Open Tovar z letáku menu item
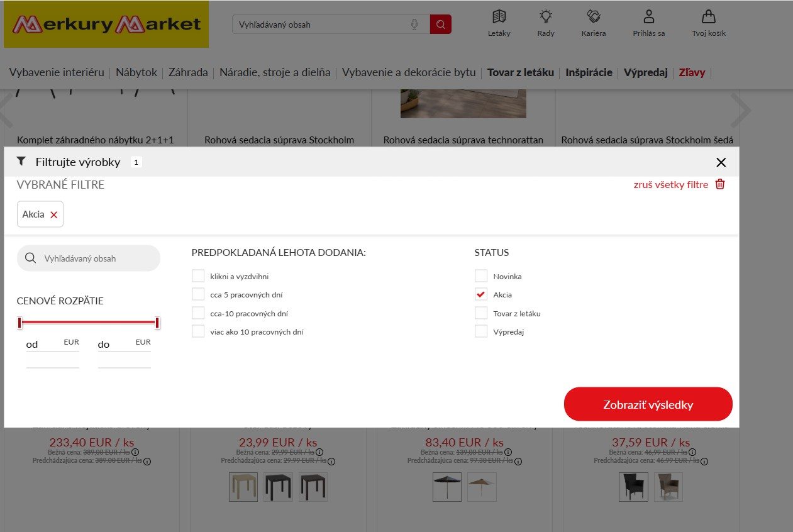This screenshot has height=532, width=793. click(521, 72)
